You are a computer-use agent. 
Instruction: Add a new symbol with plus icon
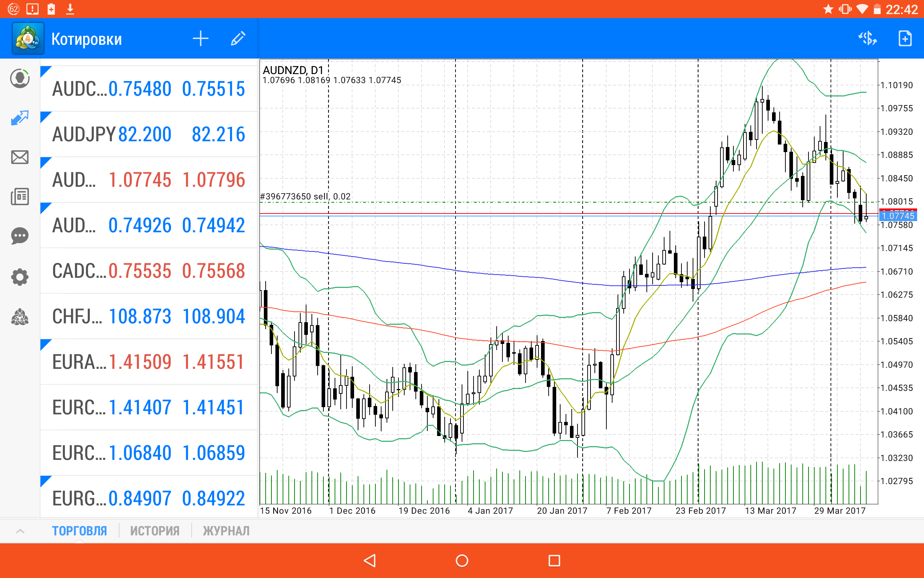point(200,39)
